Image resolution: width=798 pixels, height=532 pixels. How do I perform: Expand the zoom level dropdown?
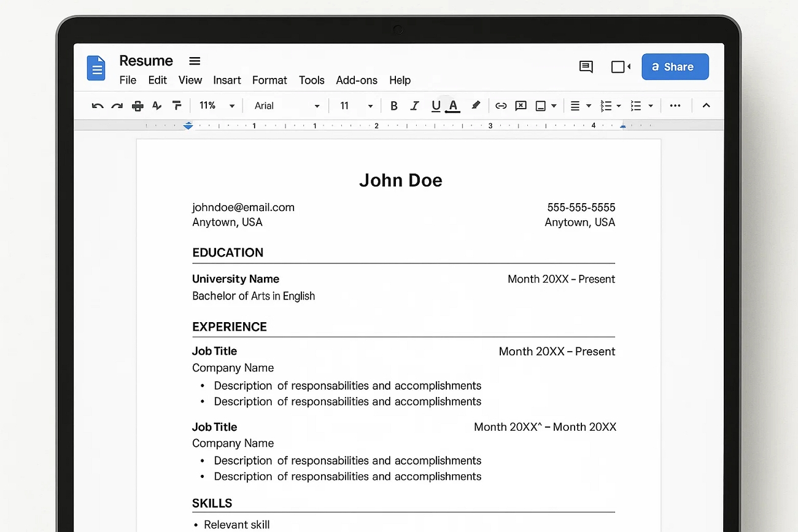pos(216,106)
